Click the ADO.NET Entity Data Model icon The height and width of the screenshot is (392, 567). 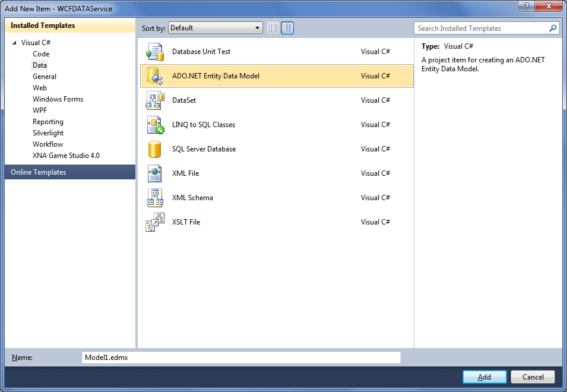[154, 76]
